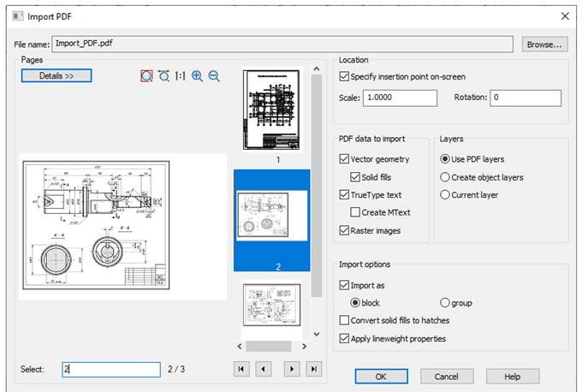The image size is (582, 392).
Task: Click the thumbnail list scroll down arrow
Action: coord(316,334)
